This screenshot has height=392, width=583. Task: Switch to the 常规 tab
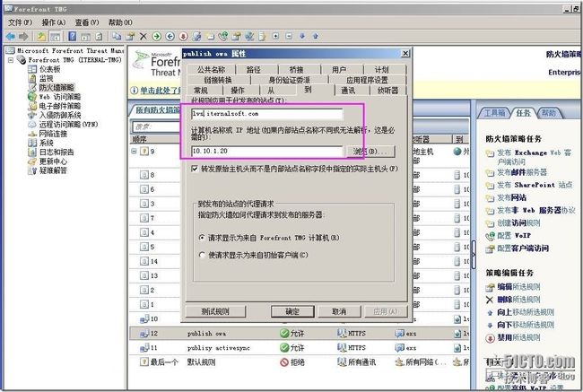[x=201, y=91]
